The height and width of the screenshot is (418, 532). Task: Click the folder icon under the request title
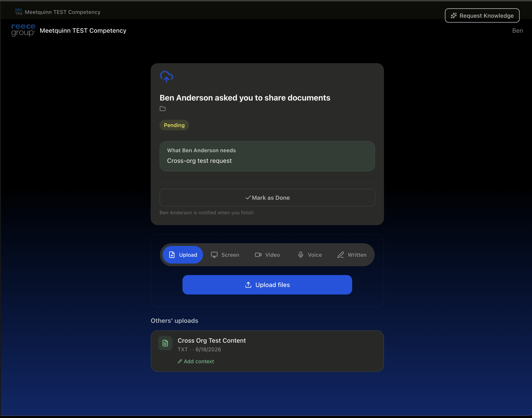click(162, 109)
